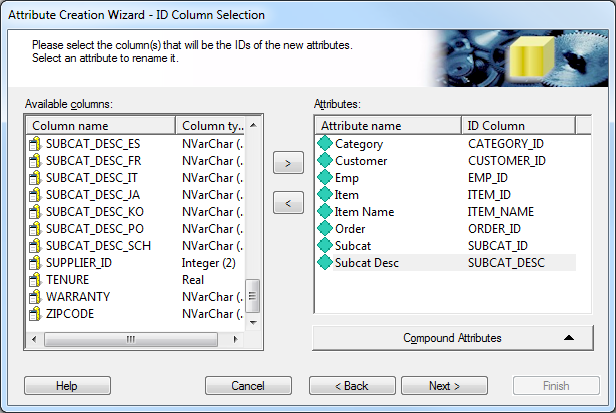Screen dimensions: 616x413
Task: Sort by Column name header
Action: tap(100, 126)
